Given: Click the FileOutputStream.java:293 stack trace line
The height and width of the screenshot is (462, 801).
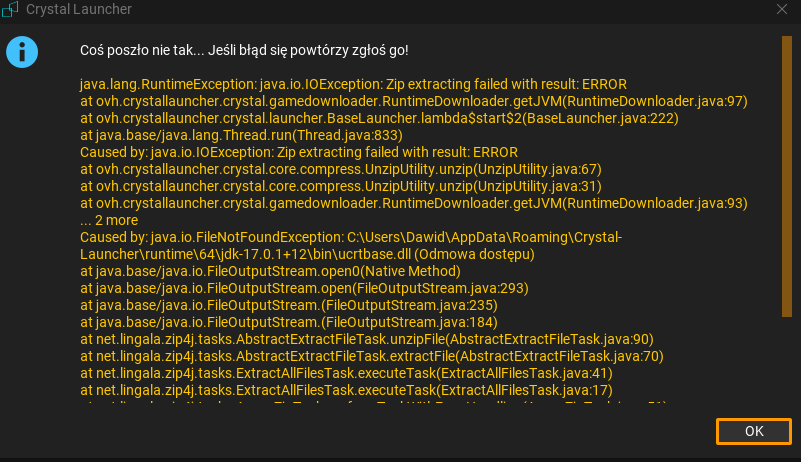Looking at the screenshot, I should tap(288, 288).
